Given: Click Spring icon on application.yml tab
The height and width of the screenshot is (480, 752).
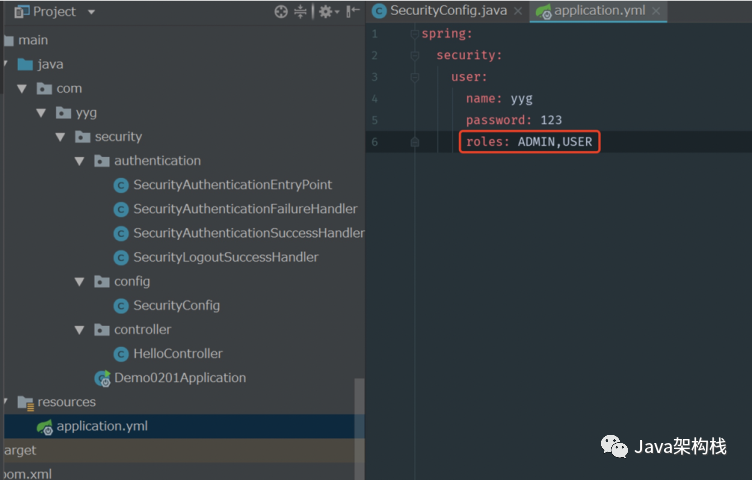Looking at the screenshot, I should point(543,12).
